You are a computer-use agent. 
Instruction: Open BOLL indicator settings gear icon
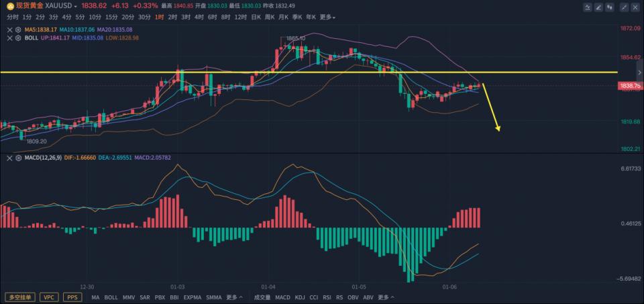click(x=17, y=38)
